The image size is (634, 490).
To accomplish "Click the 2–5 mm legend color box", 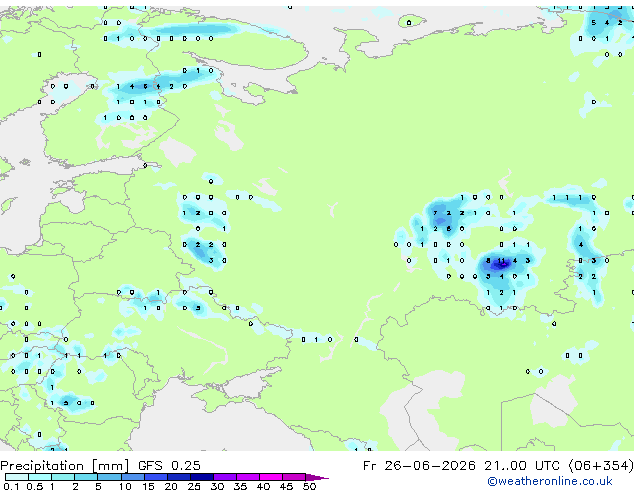I will click(86, 477).
